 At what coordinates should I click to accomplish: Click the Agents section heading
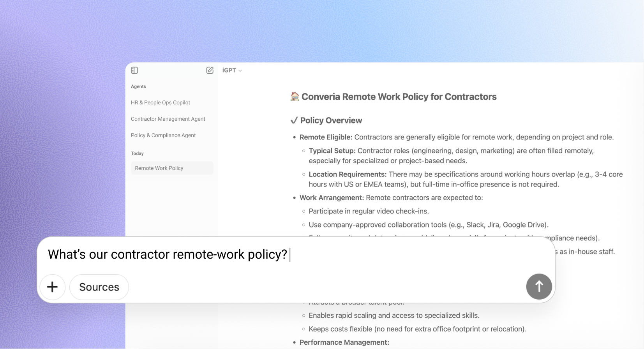tap(138, 86)
